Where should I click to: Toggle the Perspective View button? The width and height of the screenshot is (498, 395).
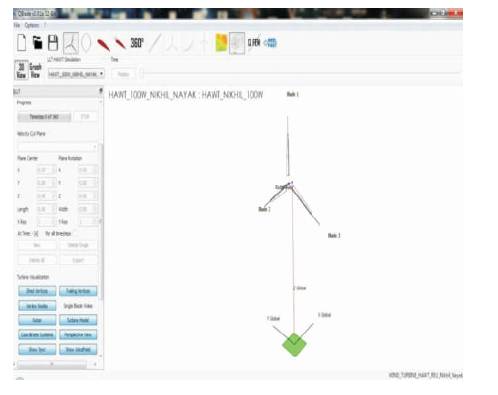78,335
